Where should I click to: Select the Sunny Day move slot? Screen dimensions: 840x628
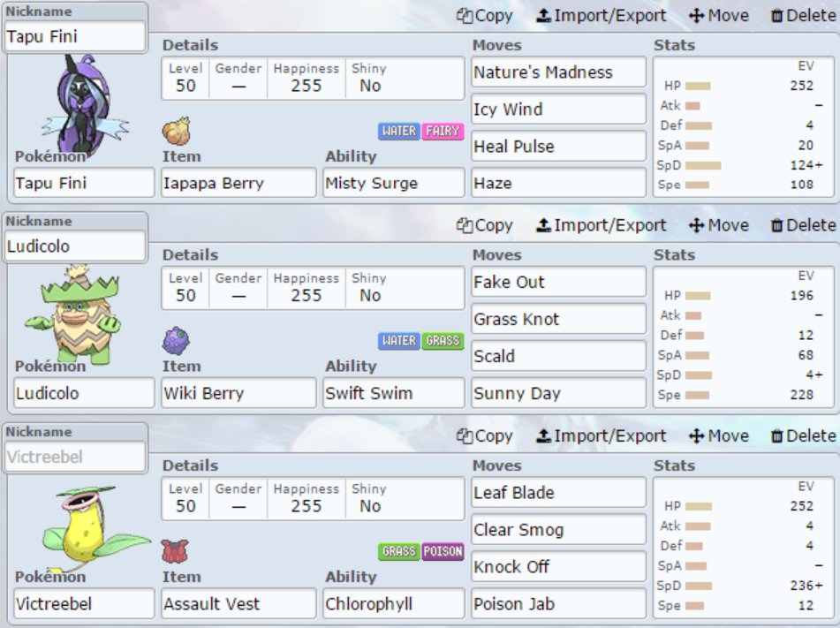[x=559, y=393]
